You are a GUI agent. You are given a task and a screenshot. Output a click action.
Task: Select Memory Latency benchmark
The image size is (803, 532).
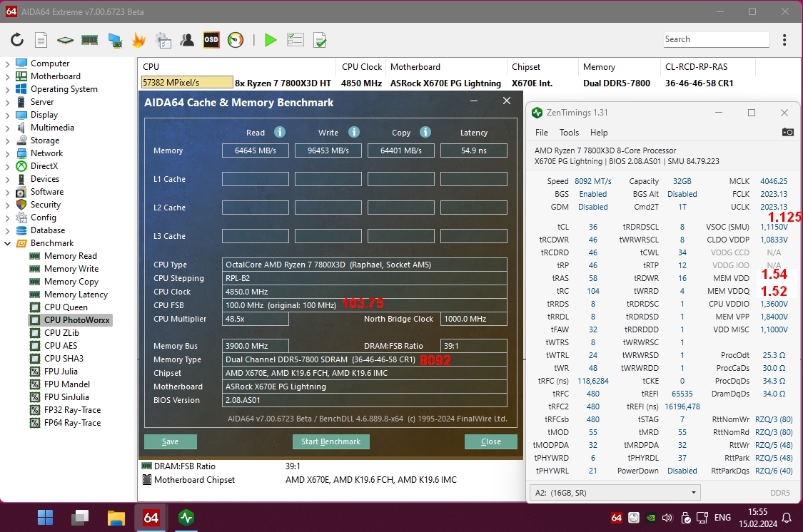tap(76, 294)
